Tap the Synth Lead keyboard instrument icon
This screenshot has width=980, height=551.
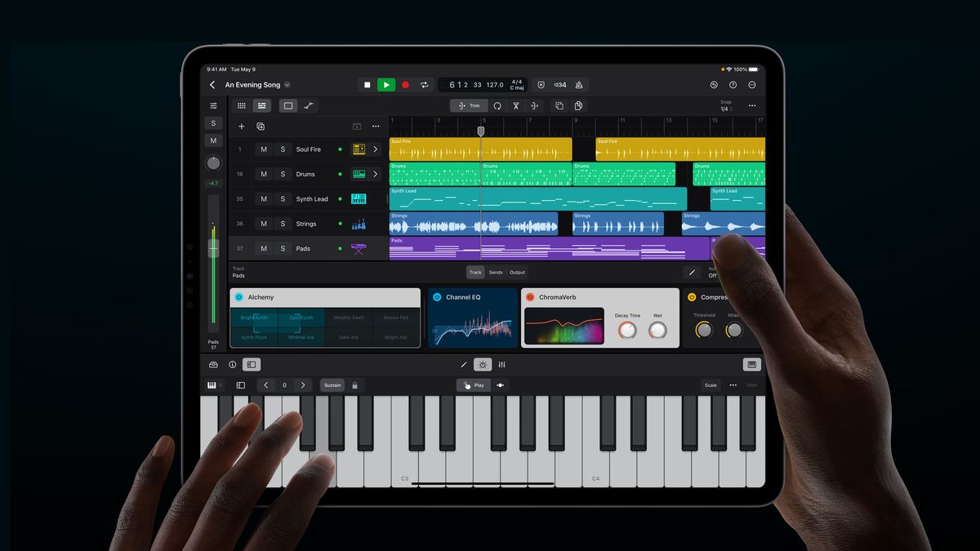pos(358,198)
